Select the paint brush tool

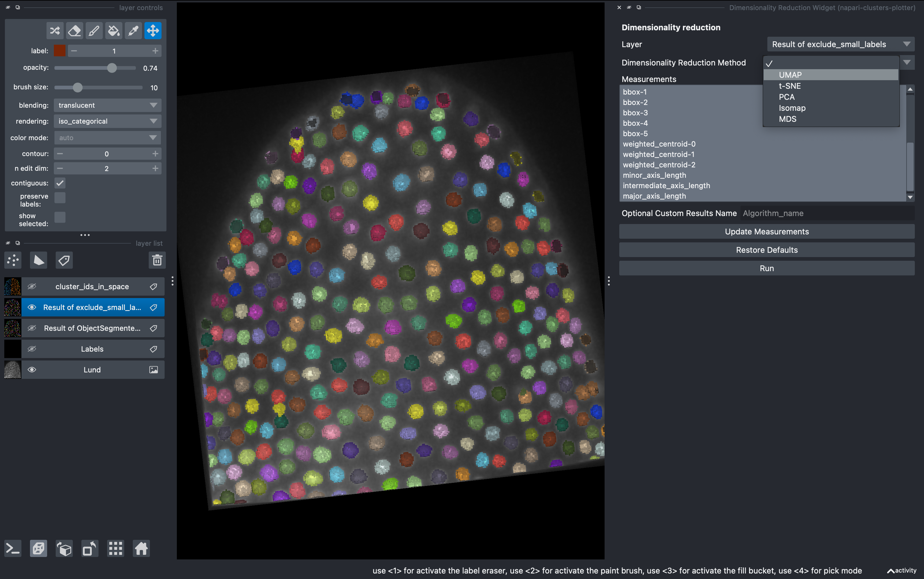(x=94, y=30)
